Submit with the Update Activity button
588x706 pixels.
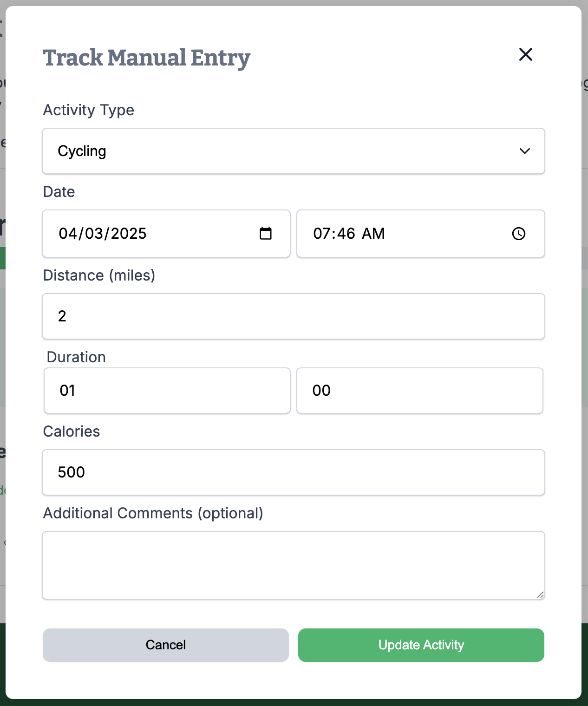pos(421,645)
